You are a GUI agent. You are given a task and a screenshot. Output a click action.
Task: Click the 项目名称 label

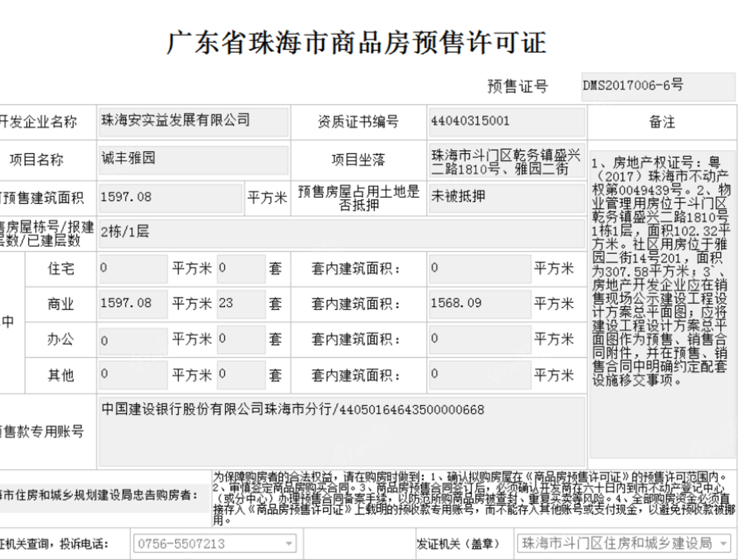tap(35, 161)
